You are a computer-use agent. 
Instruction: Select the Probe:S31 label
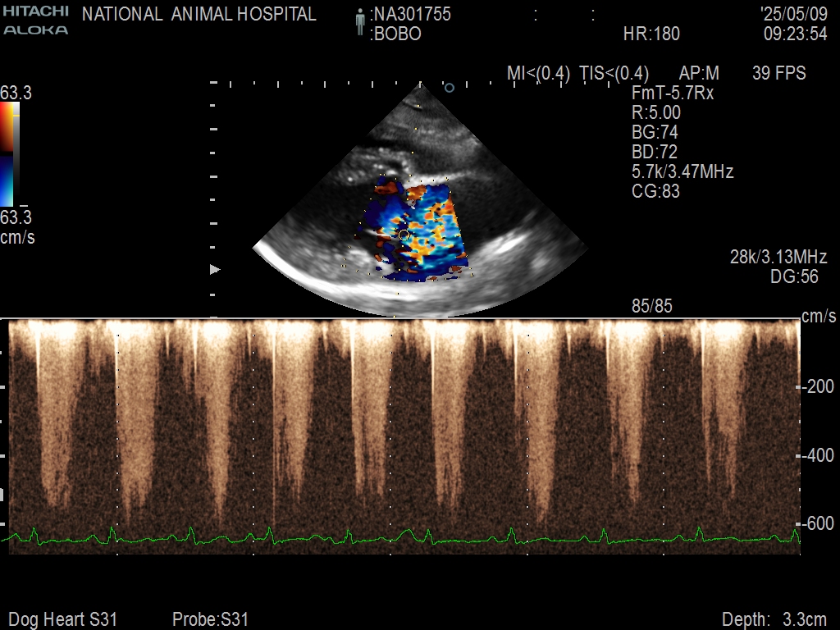coord(210,619)
